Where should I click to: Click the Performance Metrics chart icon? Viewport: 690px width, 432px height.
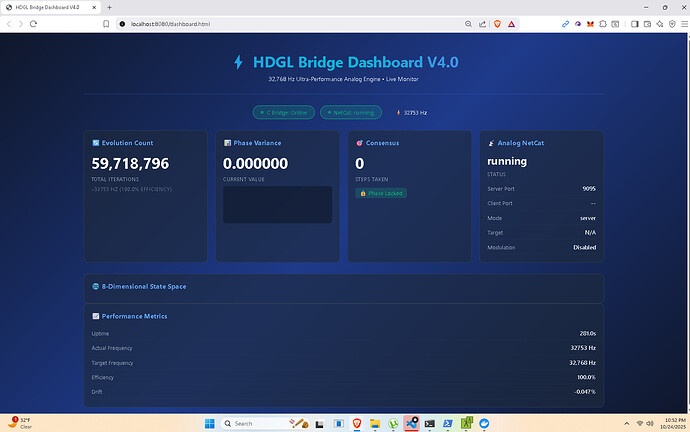96,316
